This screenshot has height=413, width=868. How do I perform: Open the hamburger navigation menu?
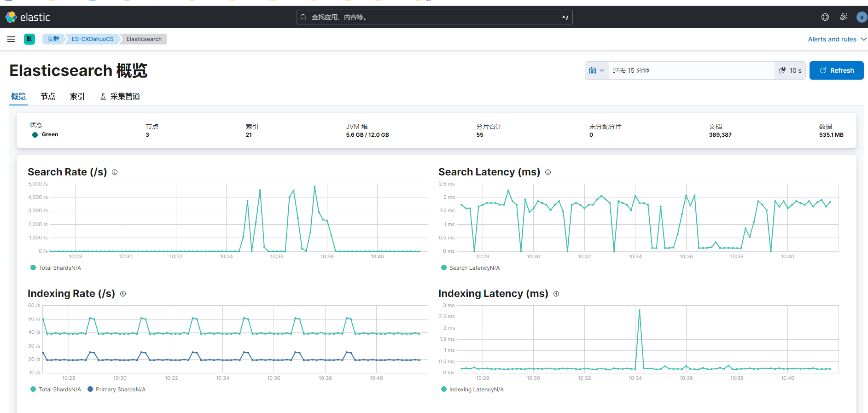(x=11, y=39)
